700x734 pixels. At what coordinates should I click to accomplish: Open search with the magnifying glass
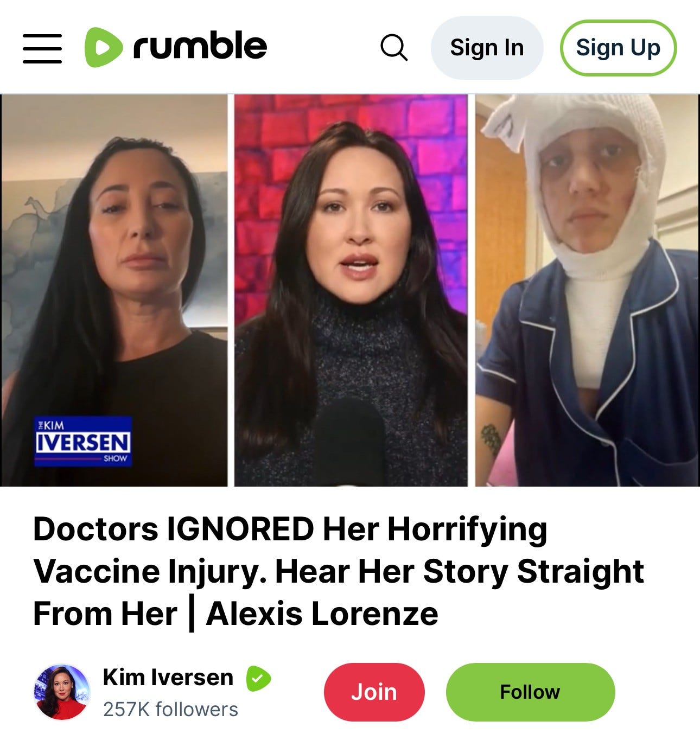click(394, 48)
